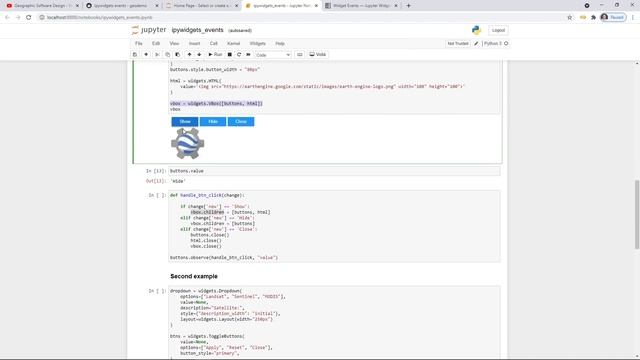Open the browser extensions puzzle icon
The height and width of the screenshot is (360, 640).
tap(593, 17)
